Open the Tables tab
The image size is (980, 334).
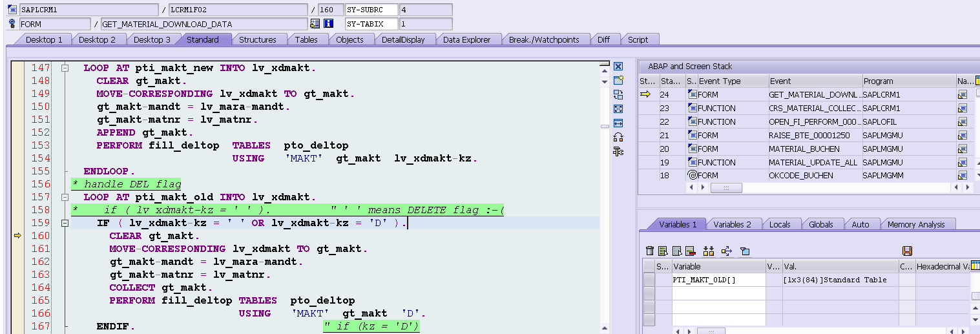(x=306, y=39)
